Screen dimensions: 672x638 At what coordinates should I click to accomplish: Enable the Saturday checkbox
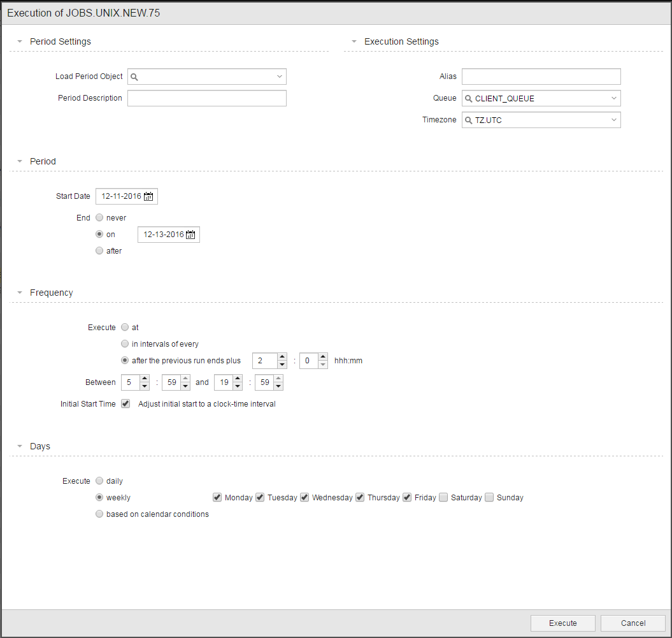click(x=443, y=497)
